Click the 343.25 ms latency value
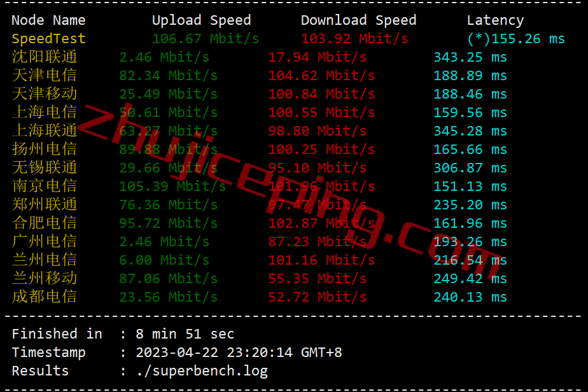This screenshot has width=588, height=392. tap(470, 57)
